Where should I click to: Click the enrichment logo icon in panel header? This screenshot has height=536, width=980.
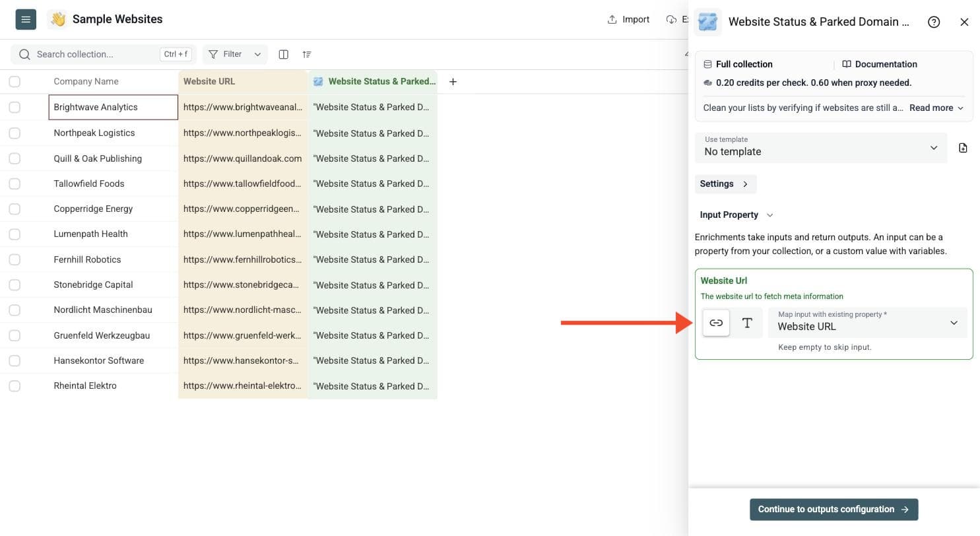click(708, 22)
